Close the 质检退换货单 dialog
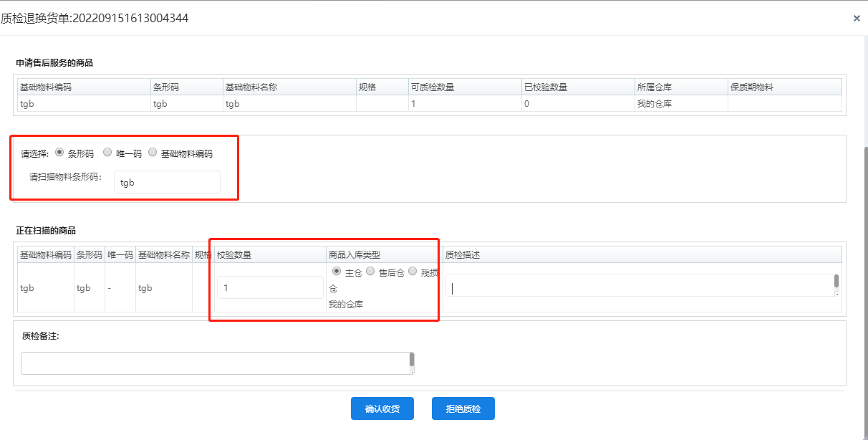Viewport: 868px width, 440px height. (x=857, y=19)
